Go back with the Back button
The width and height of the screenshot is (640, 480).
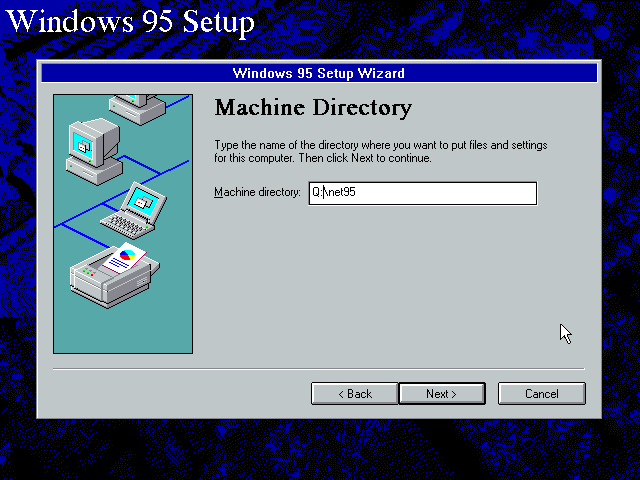coord(354,393)
